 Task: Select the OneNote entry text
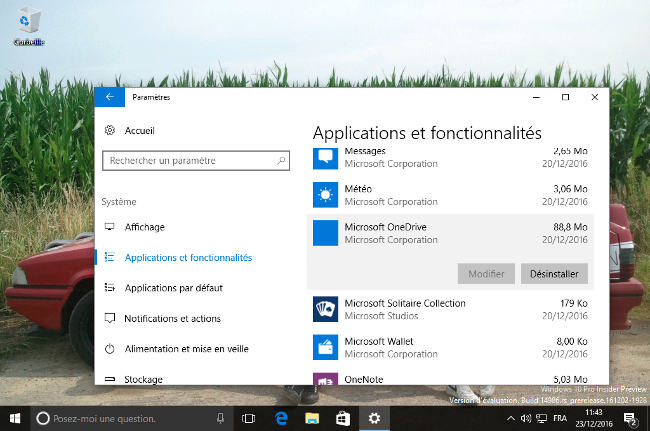(364, 379)
